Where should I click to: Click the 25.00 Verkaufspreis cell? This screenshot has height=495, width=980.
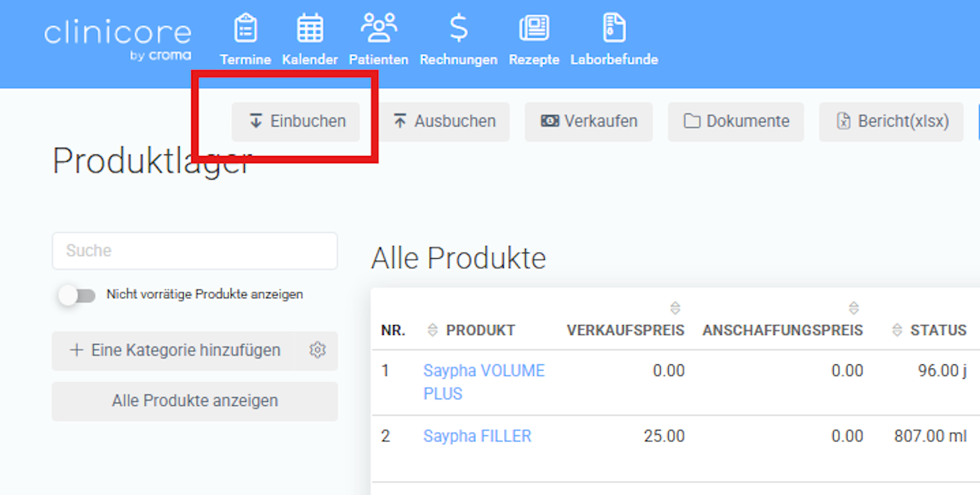664,436
